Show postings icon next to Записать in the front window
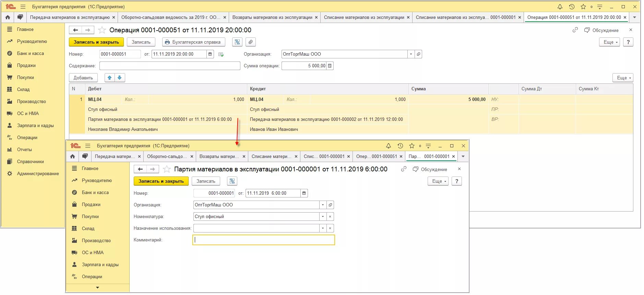This screenshot has width=644, height=295. coord(232,181)
